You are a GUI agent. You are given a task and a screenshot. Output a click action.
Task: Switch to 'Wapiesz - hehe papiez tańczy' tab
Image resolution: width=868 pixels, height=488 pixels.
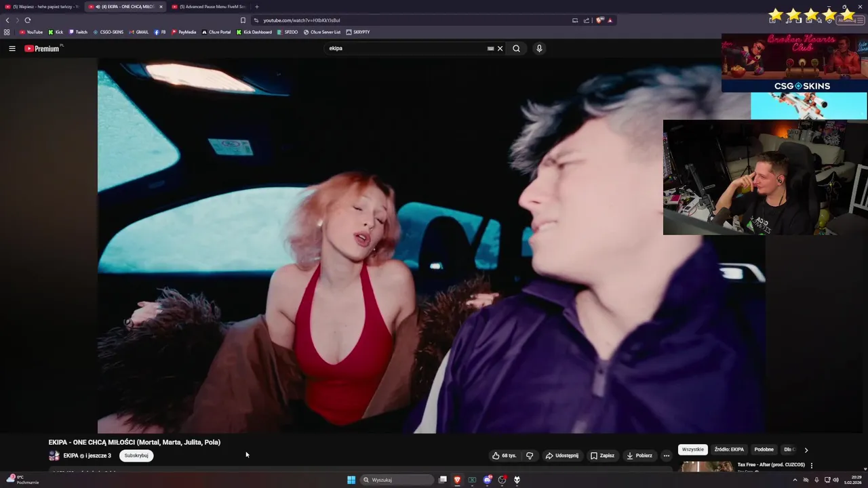(41, 6)
